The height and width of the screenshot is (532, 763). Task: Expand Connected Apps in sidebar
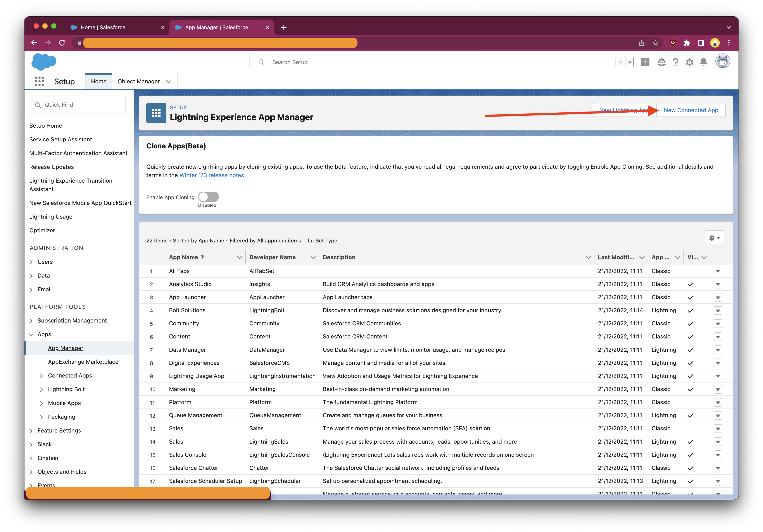(x=41, y=376)
